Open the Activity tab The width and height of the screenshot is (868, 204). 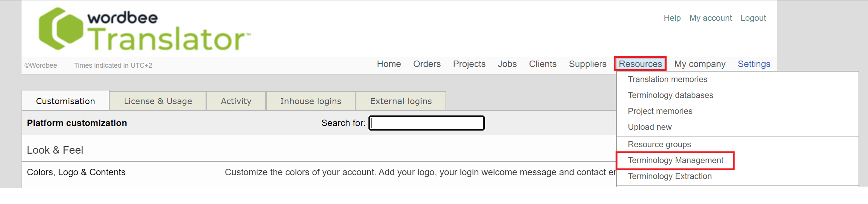pyautogui.click(x=236, y=101)
